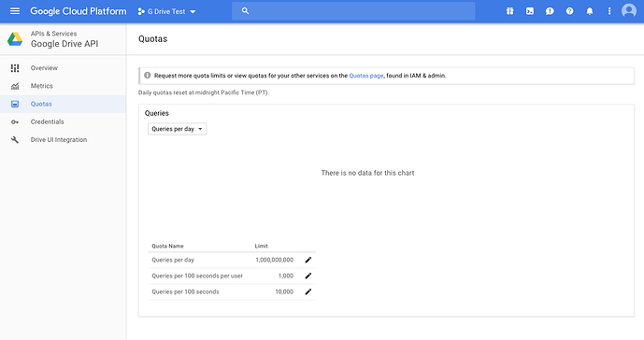The image size is (644, 340).
Task: Activate the Cloud Shell terminal icon
Action: (x=530, y=11)
